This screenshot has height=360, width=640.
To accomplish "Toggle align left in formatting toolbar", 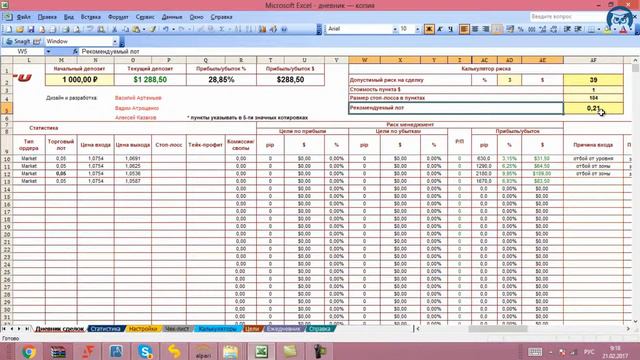I will point(464,29).
